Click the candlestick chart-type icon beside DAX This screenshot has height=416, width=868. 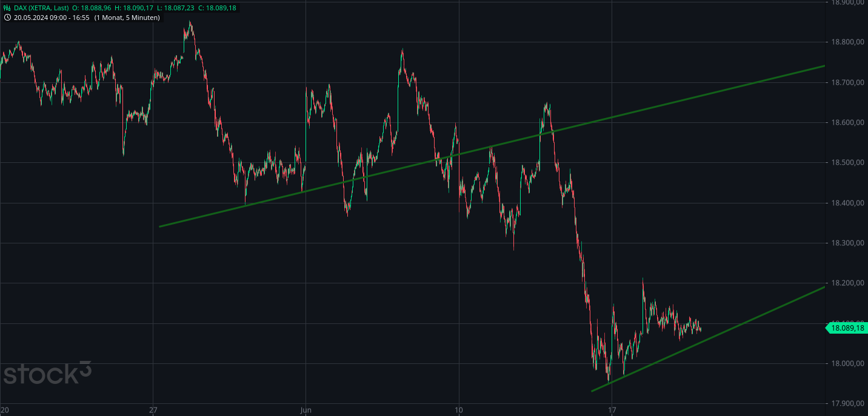coord(6,9)
